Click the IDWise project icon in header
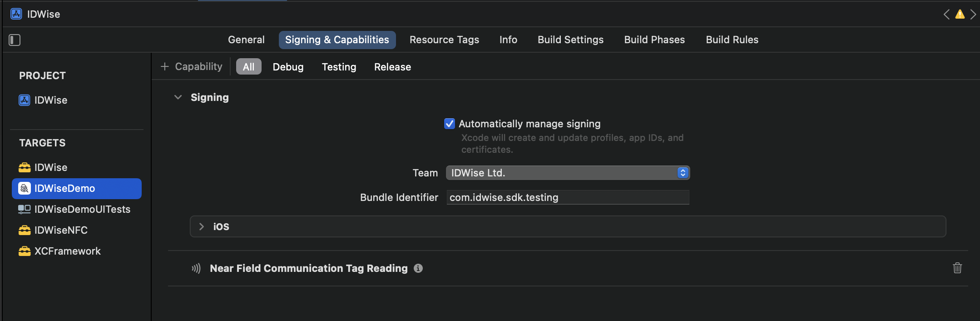980x321 pixels. [x=16, y=14]
